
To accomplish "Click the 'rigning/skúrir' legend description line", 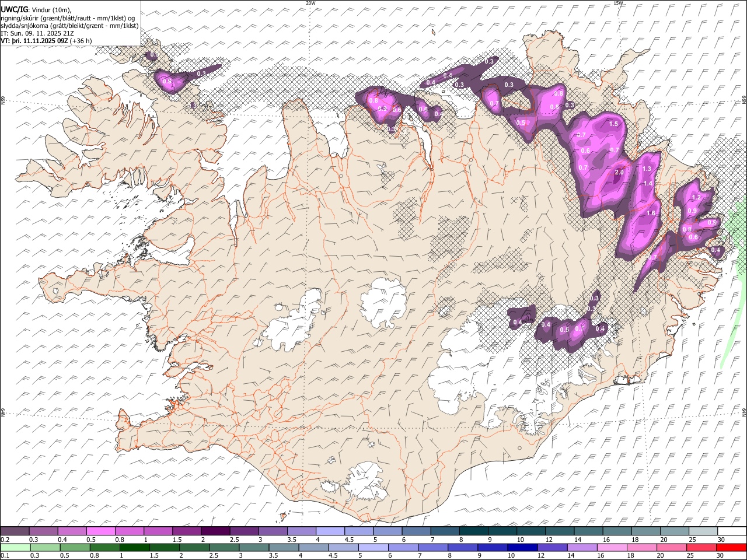I will click(68, 17).
